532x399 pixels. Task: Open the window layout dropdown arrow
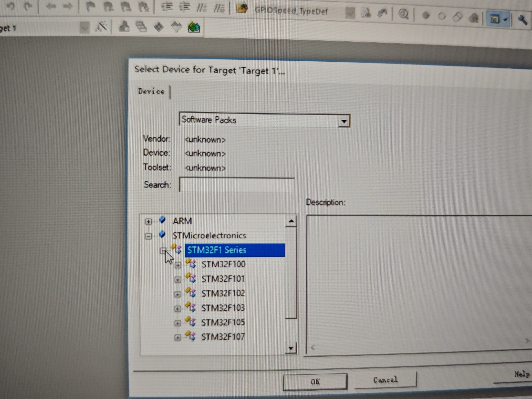(505, 20)
